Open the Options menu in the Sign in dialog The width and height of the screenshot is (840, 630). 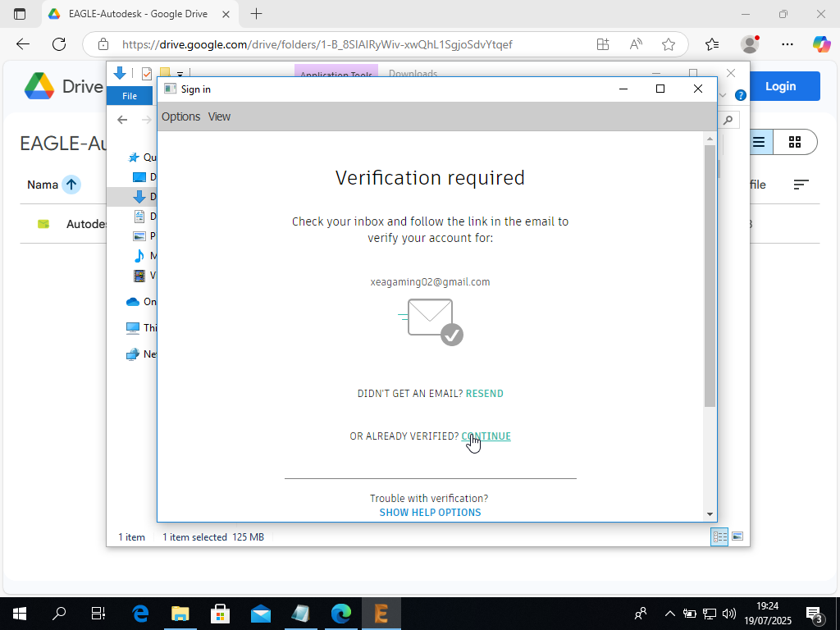coord(180,116)
